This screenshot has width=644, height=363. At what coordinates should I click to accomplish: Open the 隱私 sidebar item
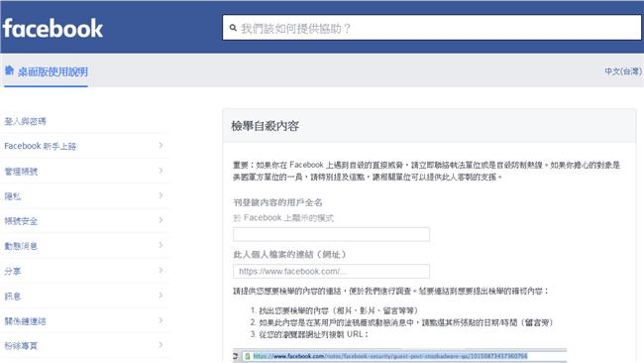[x=13, y=196]
